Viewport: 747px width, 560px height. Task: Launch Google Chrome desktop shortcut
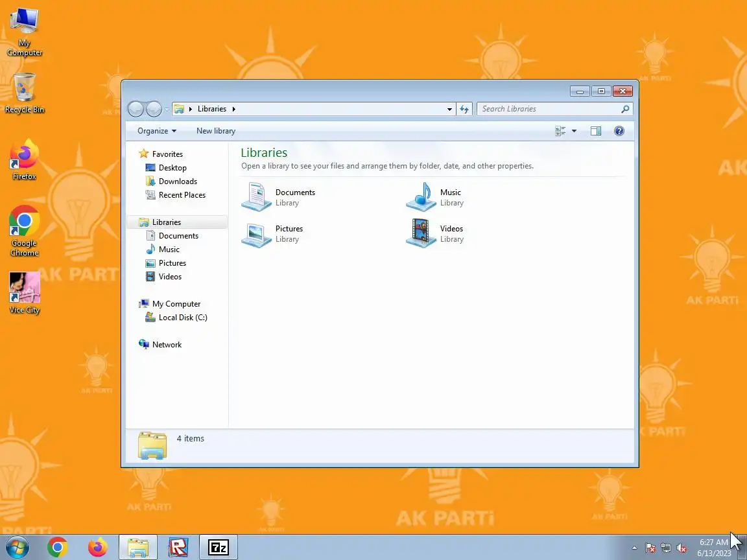click(24, 231)
